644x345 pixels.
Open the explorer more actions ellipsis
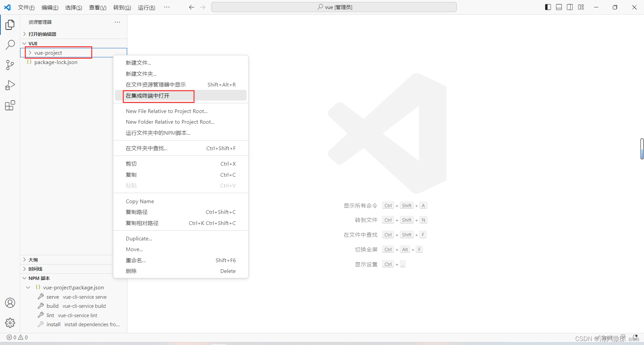[x=117, y=22]
